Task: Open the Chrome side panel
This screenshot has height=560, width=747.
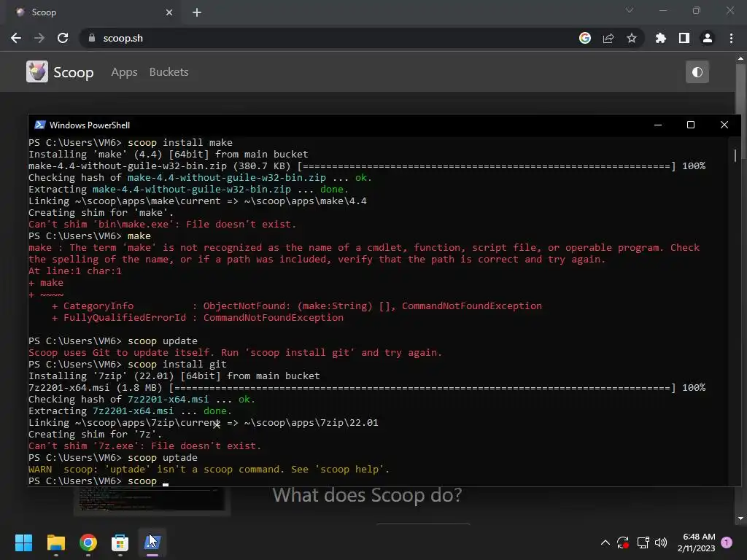Action: point(684,38)
